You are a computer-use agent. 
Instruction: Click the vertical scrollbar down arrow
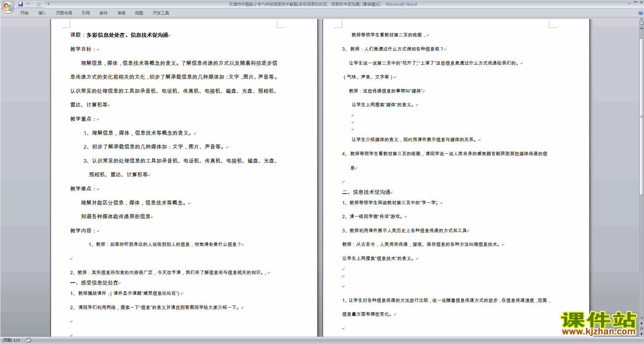point(642,318)
